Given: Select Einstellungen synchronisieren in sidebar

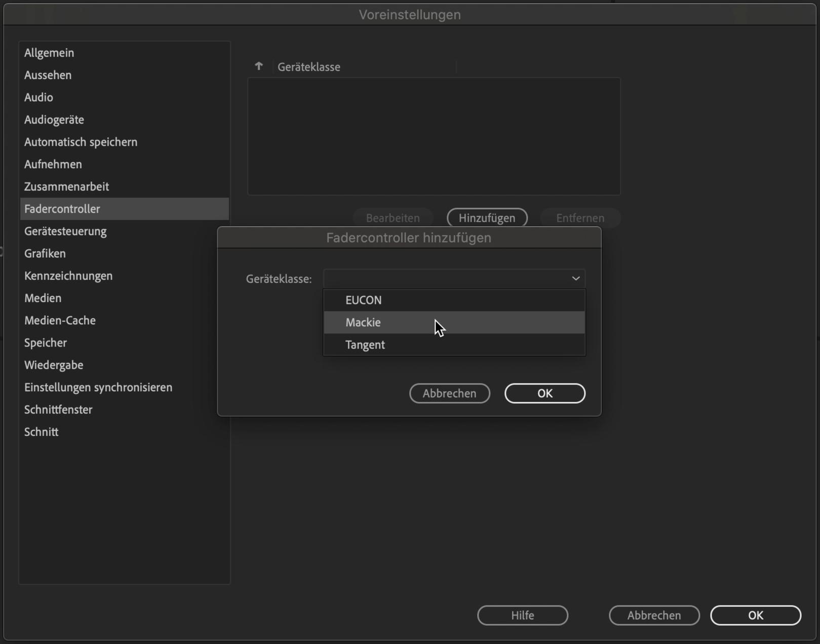Looking at the screenshot, I should (98, 387).
